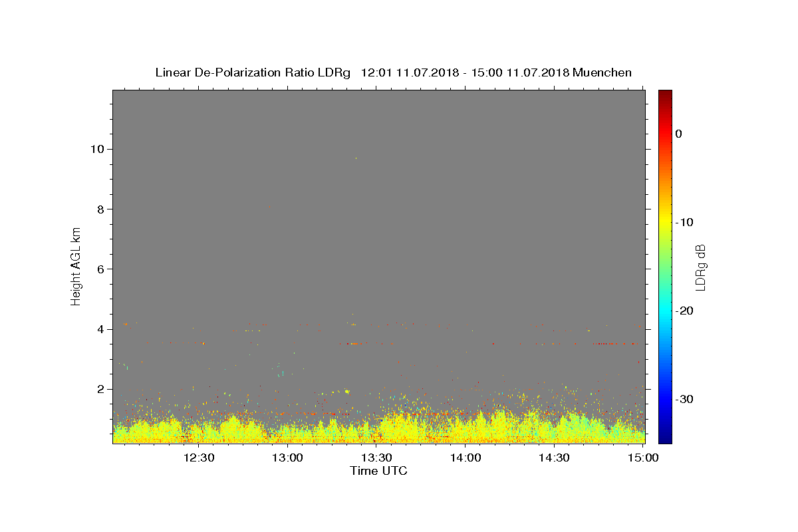The width and height of the screenshot is (798, 532).
Task: Click the 13:00 time tick label
Action: [x=288, y=458]
